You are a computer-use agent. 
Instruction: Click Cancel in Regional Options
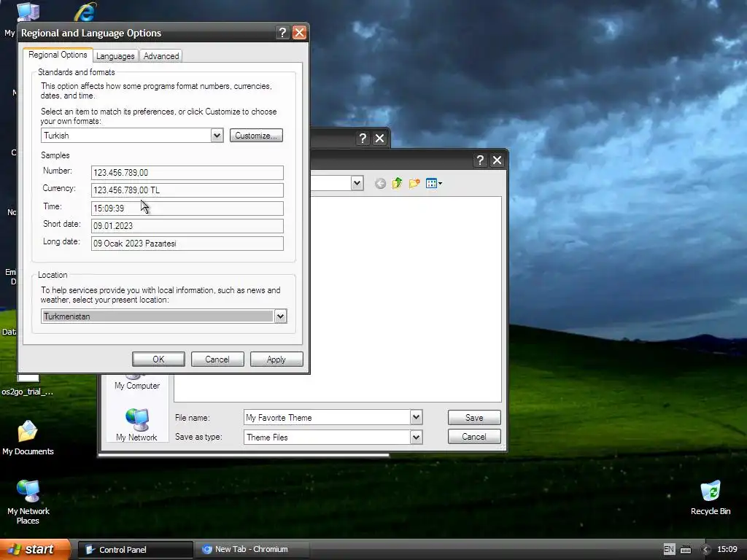[217, 359]
